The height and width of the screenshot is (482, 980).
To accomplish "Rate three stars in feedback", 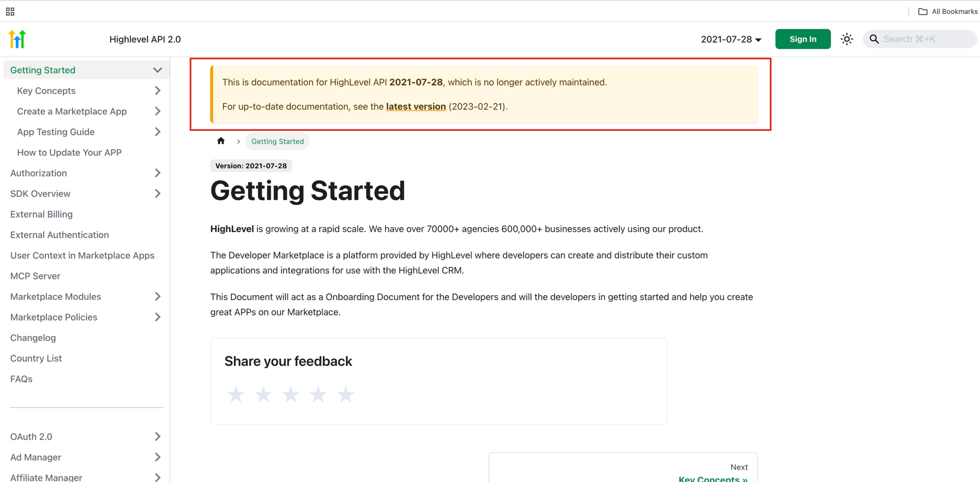I will point(291,394).
